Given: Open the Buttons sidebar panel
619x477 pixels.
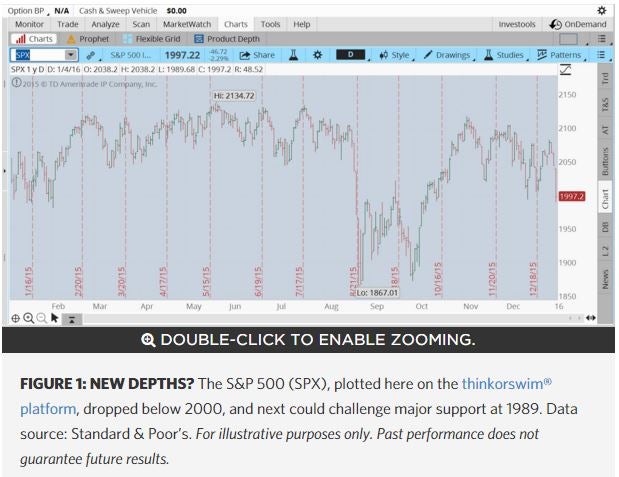Looking at the screenshot, I should [x=604, y=161].
